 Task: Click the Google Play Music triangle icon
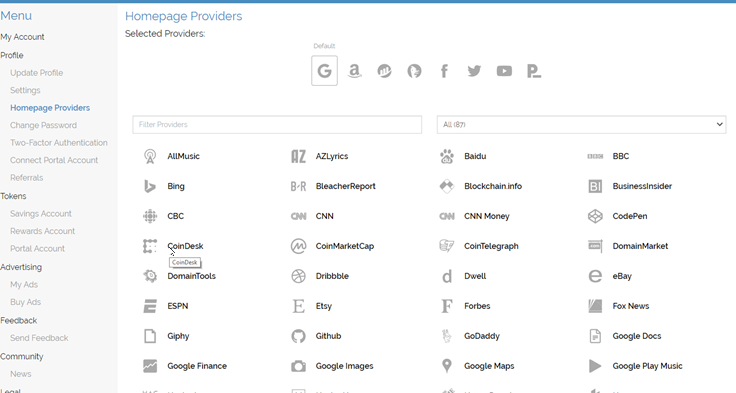coord(595,366)
